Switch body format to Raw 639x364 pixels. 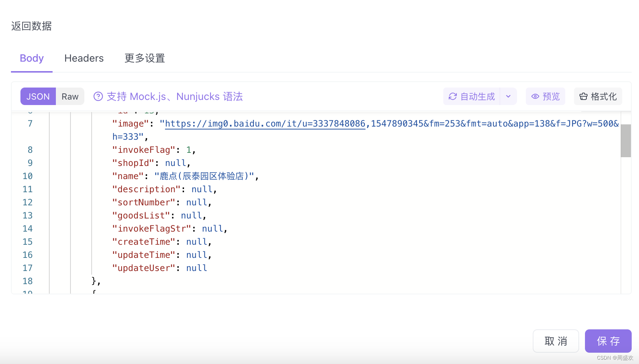tap(70, 96)
